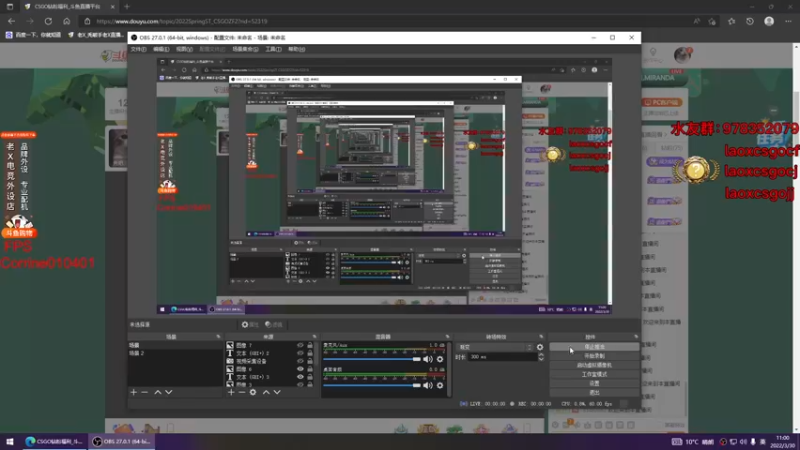Refresh the browser page

[x=48, y=21]
